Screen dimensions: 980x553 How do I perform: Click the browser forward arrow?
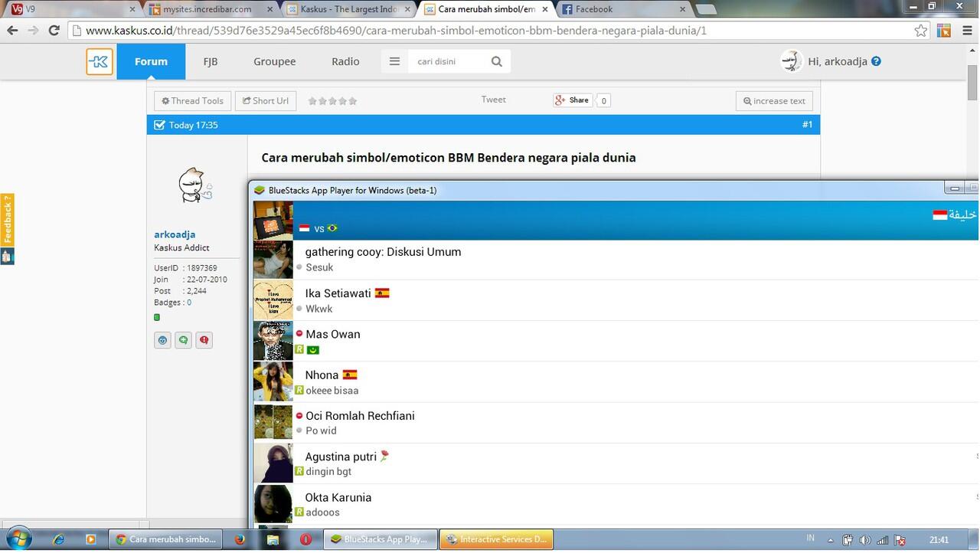(33, 31)
